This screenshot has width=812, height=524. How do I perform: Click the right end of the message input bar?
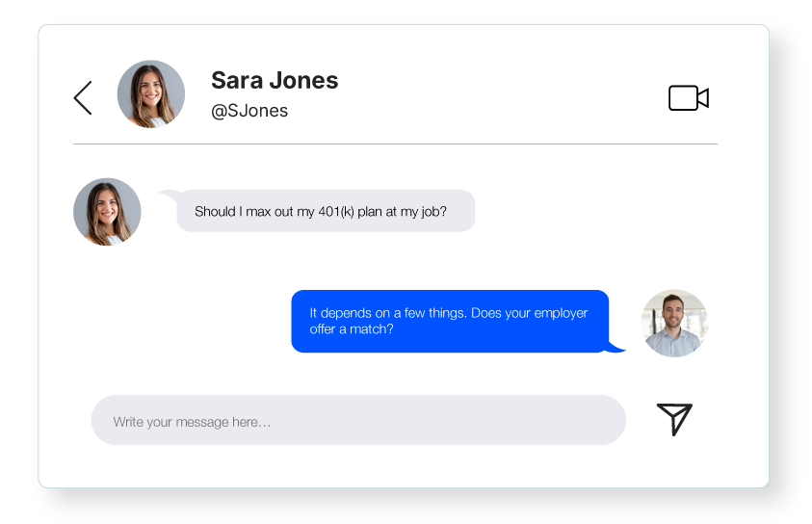(606, 420)
